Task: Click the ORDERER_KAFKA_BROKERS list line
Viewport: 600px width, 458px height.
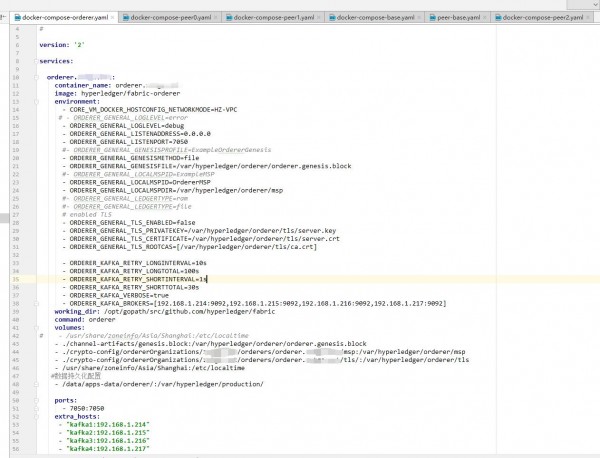Action: point(254,304)
